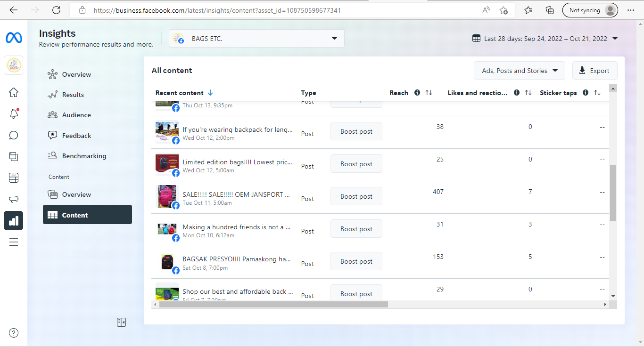Open the Meta logo home icon
This screenshot has height=347, width=644.
[x=14, y=38]
